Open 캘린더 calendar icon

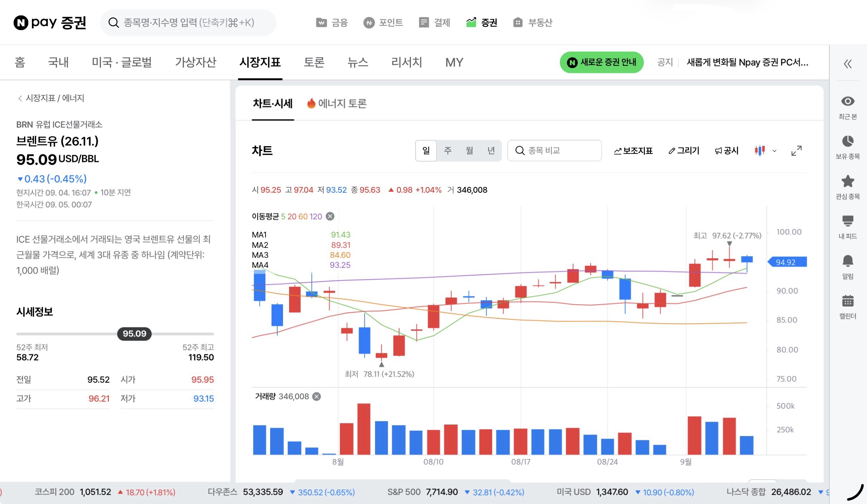848,301
